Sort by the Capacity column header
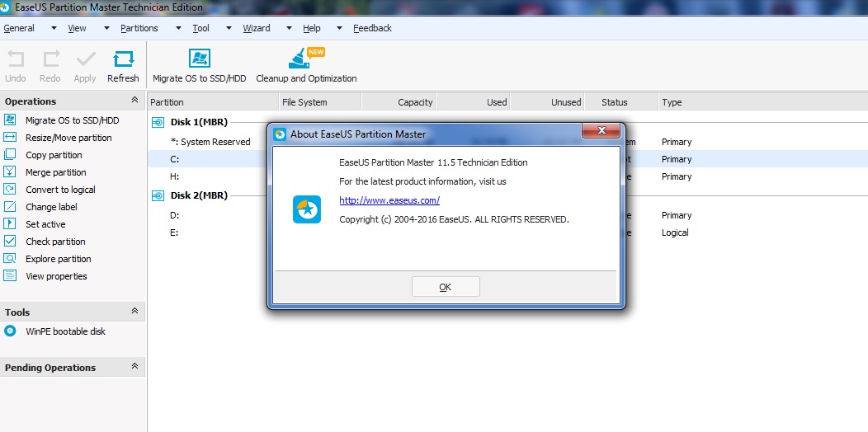This screenshot has height=432, width=868. coord(399,102)
